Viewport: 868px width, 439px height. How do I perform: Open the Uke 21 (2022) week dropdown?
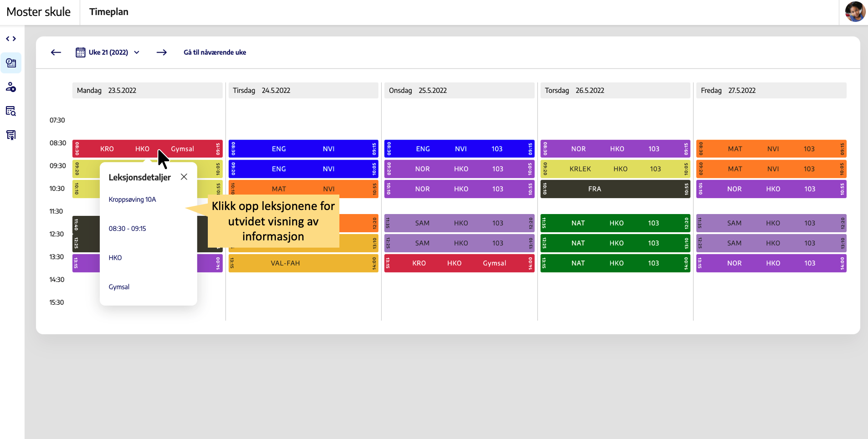[108, 53]
